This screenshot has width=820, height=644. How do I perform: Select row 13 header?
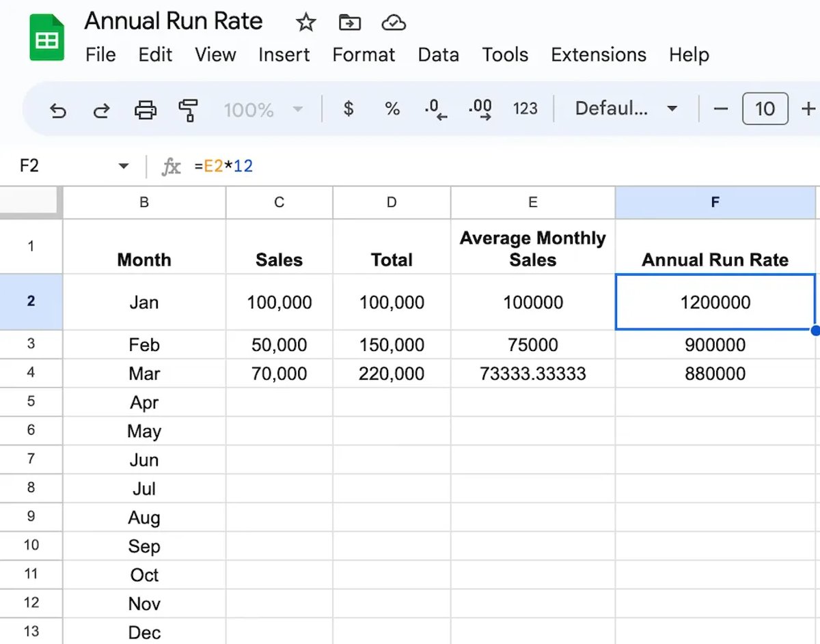(x=31, y=631)
